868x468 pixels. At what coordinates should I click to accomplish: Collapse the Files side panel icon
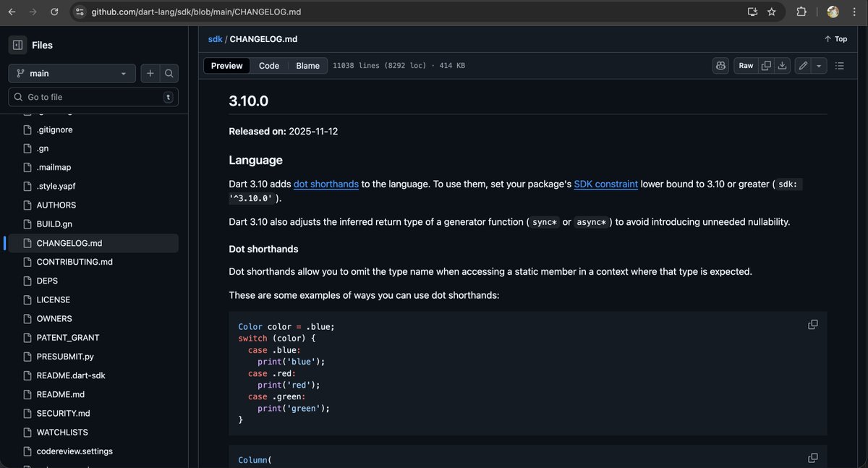coord(17,45)
